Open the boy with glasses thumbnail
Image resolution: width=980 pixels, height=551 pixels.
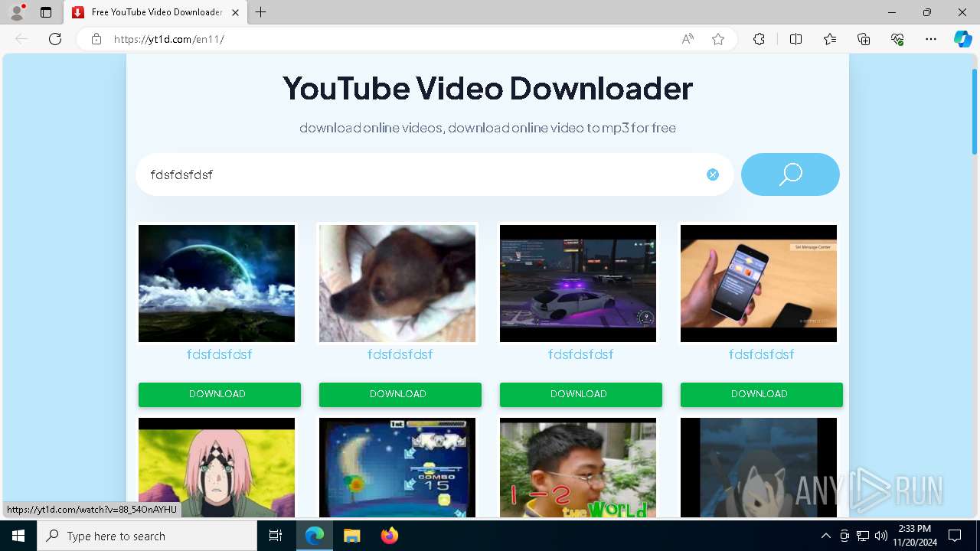tap(578, 468)
